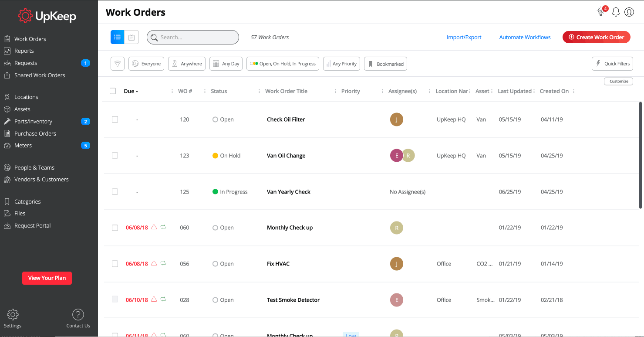Click the funnel filter icon
Screen dimensions: 644x337
coord(118,64)
